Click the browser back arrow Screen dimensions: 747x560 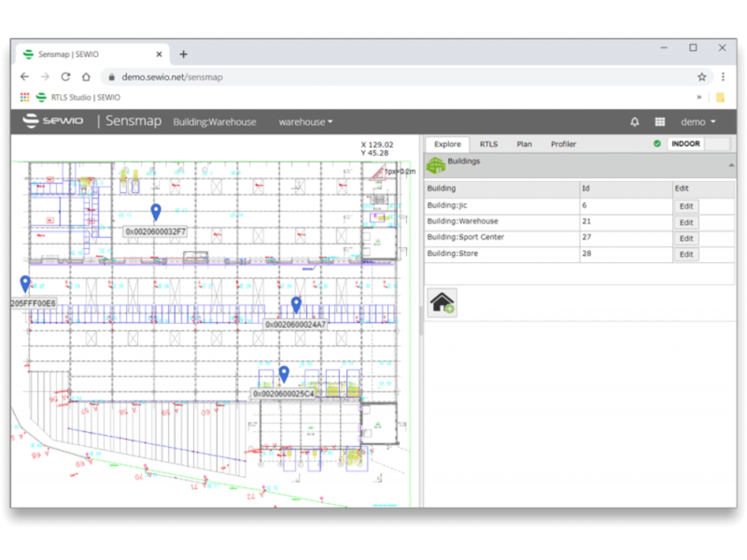24,77
